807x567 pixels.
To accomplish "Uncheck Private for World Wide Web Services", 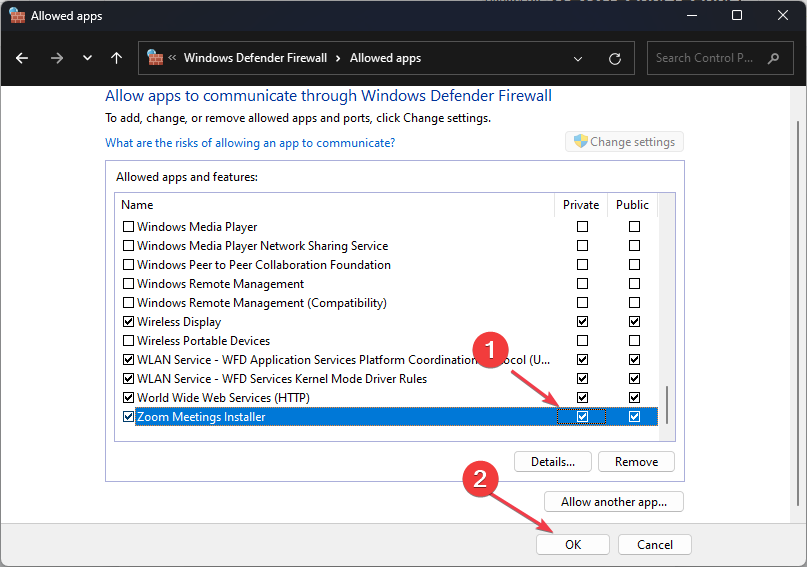I will click(x=582, y=398).
